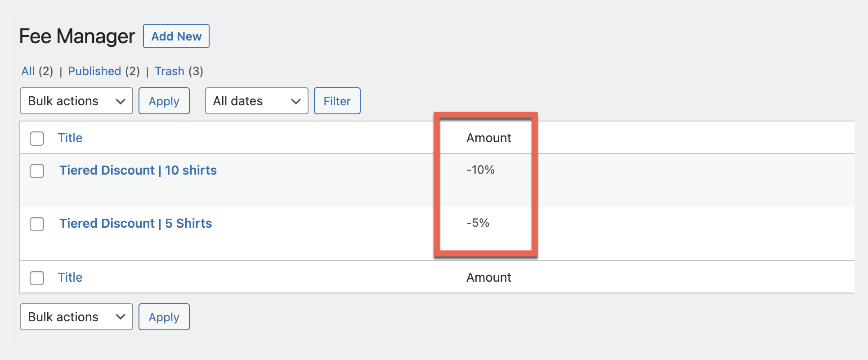
Task: Open the top Bulk actions dropdown
Action: click(76, 101)
